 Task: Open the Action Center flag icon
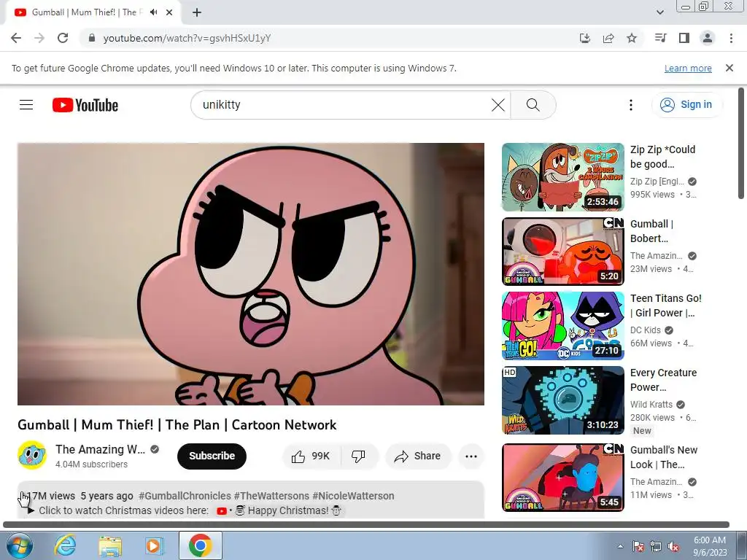638,547
